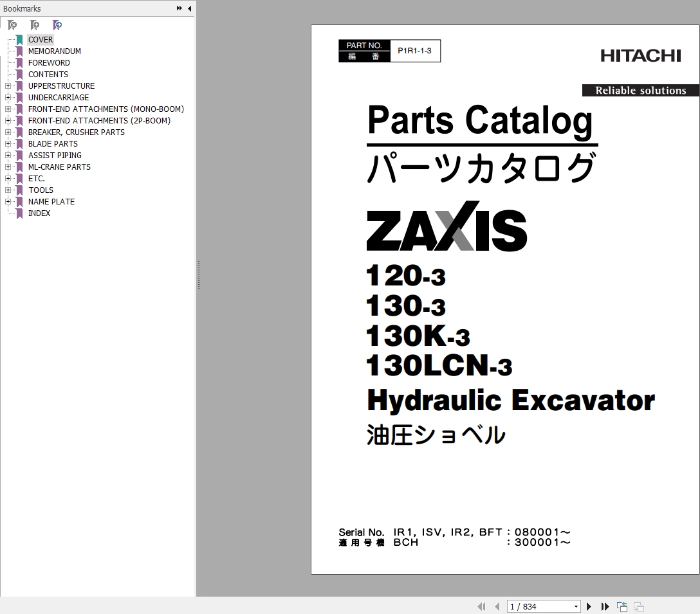Click the delete bookmark icon

click(x=12, y=25)
